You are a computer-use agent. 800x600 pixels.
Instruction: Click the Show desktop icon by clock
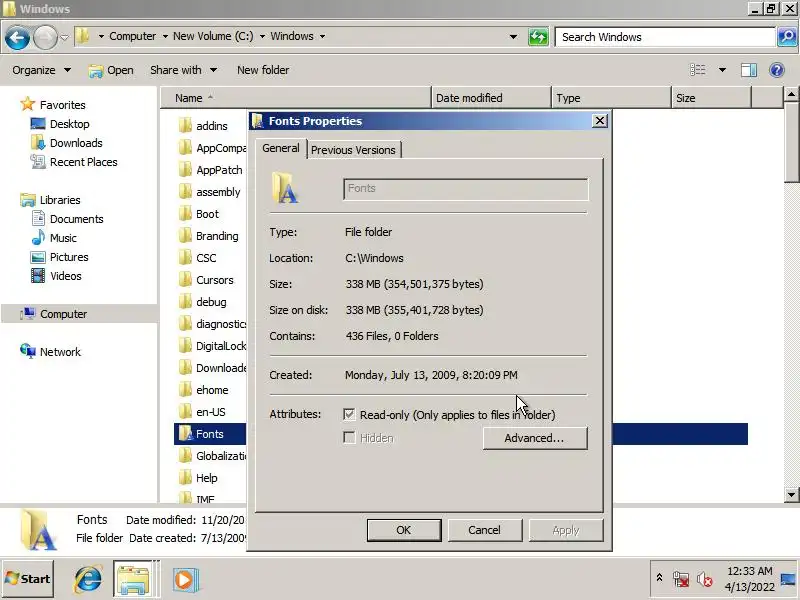point(788,579)
